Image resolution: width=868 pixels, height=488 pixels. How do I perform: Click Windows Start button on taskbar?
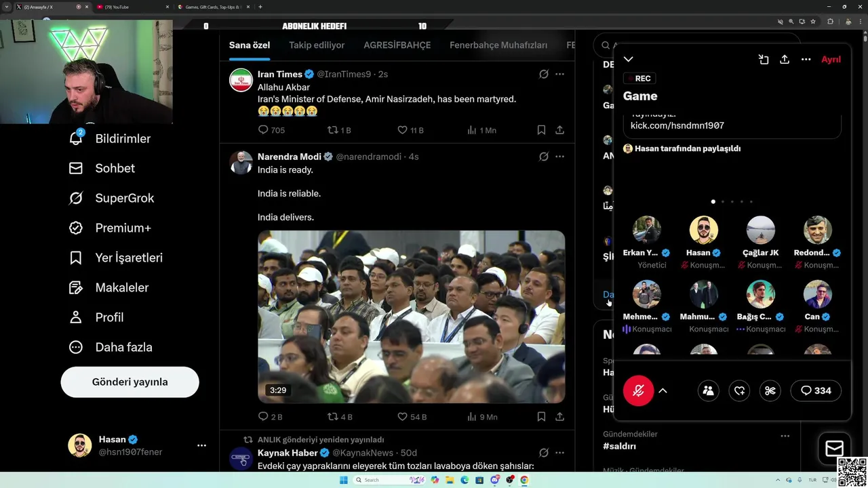pos(343,480)
